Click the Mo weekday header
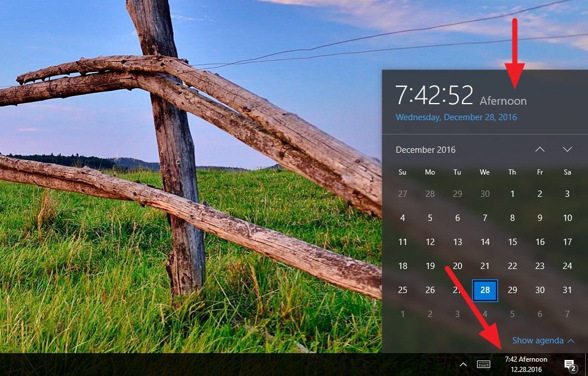Screen dimensions: 588x376 pos(430,172)
